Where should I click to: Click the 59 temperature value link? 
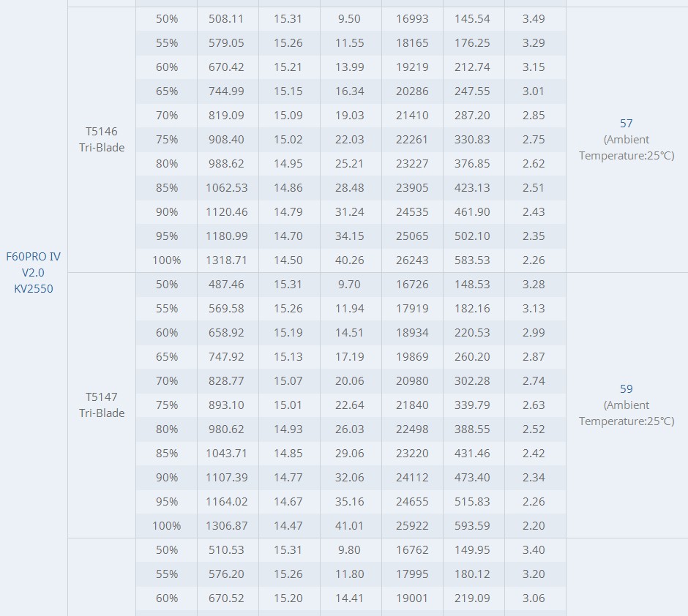coord(626,389)
